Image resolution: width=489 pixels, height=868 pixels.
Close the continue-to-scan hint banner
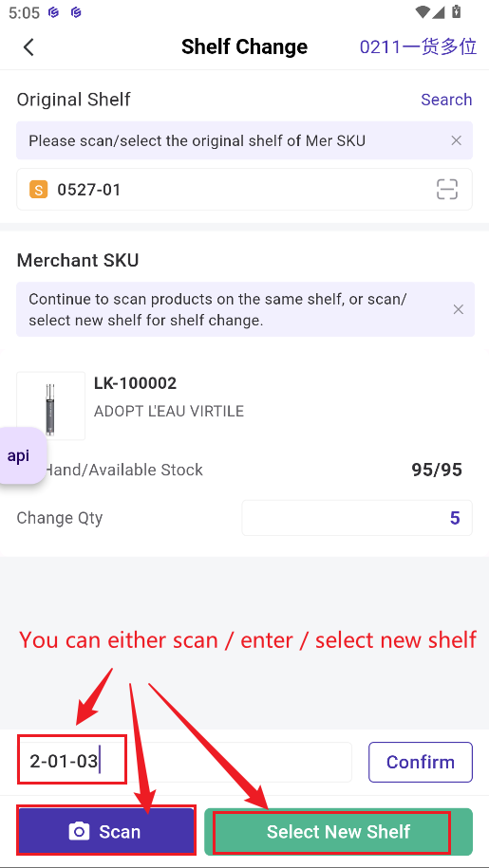click(459, 309)
